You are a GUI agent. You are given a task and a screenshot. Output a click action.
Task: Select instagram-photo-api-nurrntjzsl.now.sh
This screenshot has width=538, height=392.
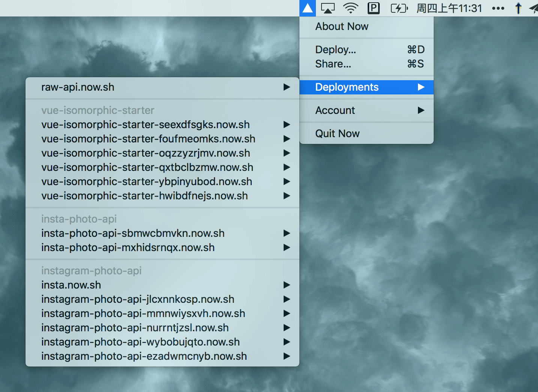click(162, 328)
